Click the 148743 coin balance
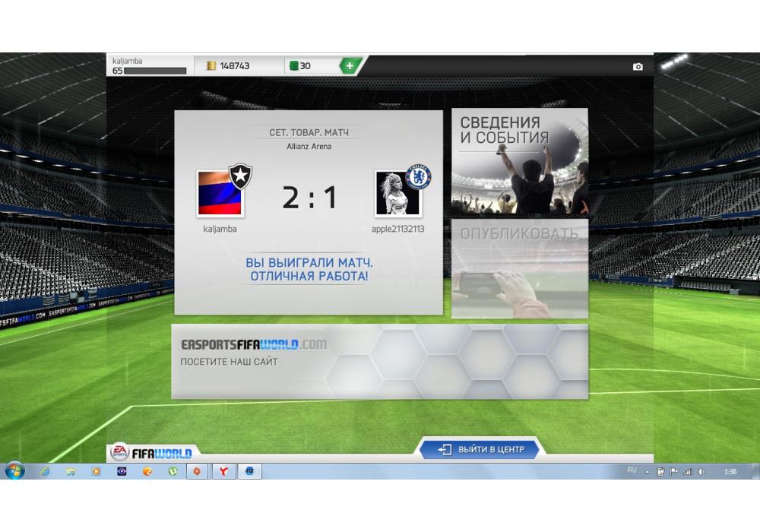The height and width of the screenshot is (532, 760). (235, 65)
